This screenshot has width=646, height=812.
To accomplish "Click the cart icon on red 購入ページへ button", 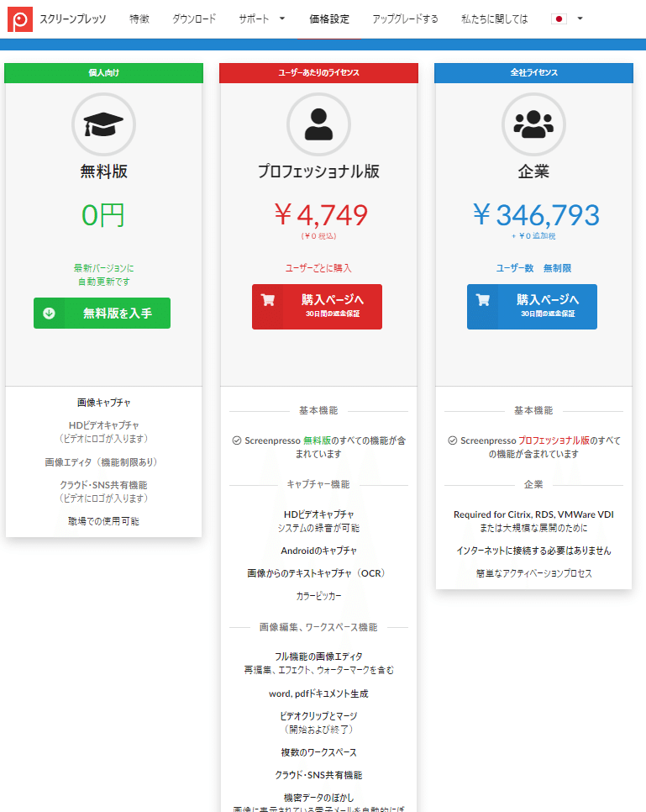I will [268, 300].
